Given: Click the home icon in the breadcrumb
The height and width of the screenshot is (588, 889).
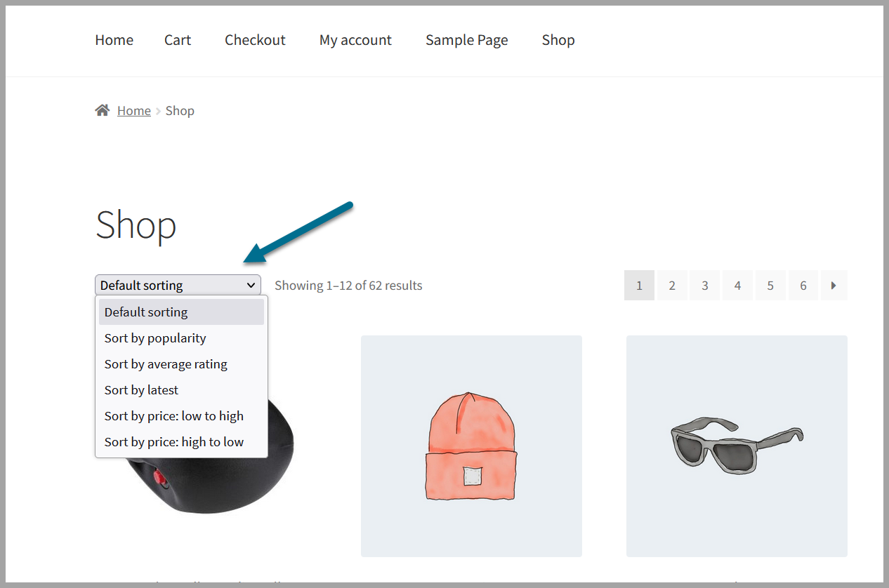Looking at the screenshot, I should point(102,109).
